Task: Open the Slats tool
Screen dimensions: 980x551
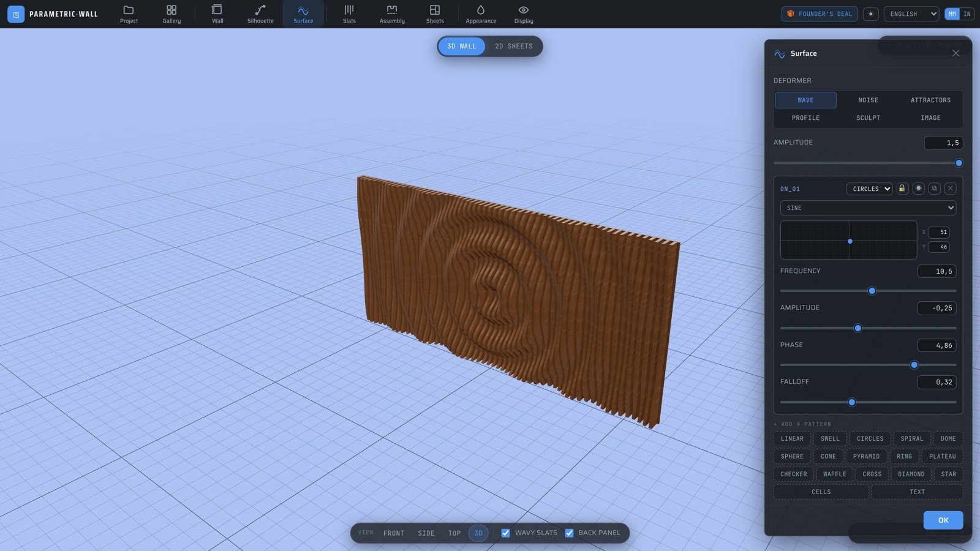Action: (x=349, y=14)
